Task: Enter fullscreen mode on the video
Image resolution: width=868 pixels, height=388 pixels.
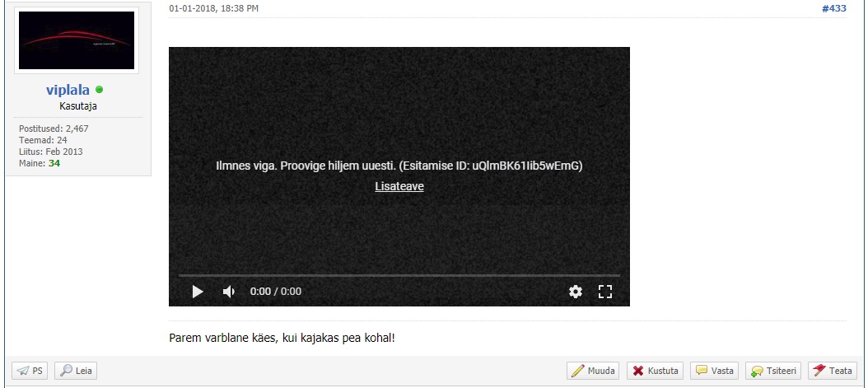Action: (x=605, y=292)
